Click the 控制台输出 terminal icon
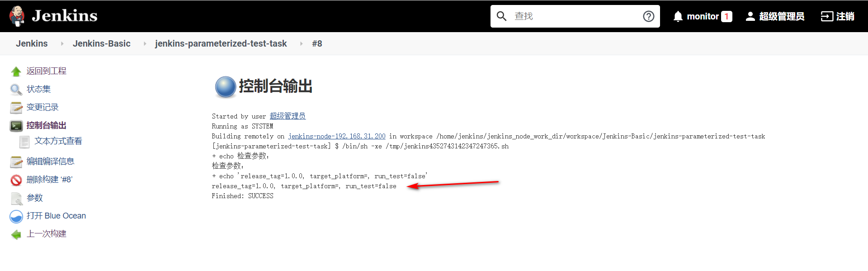 click(16, 126)
